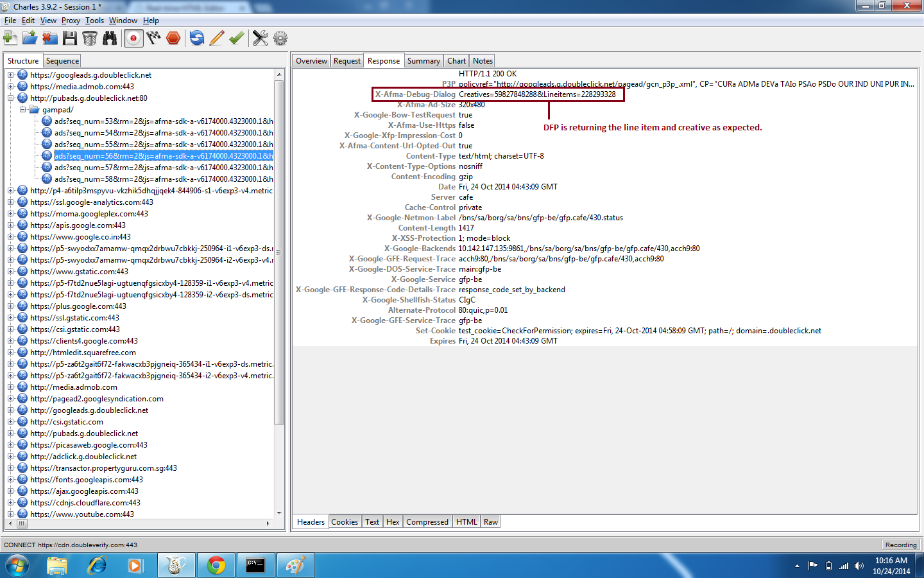
Task: Open a saved session via the folder-arrow icon
Action: 30,38
